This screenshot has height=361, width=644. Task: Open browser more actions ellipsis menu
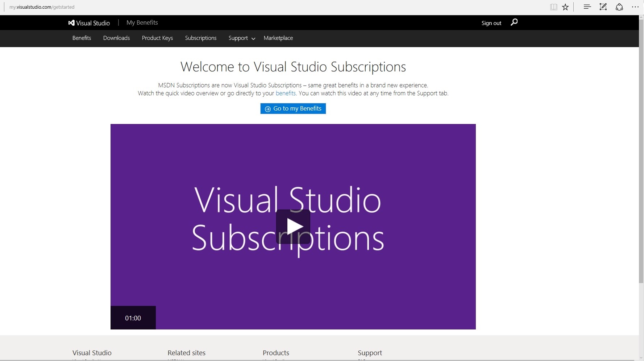[x=635, y=7]
